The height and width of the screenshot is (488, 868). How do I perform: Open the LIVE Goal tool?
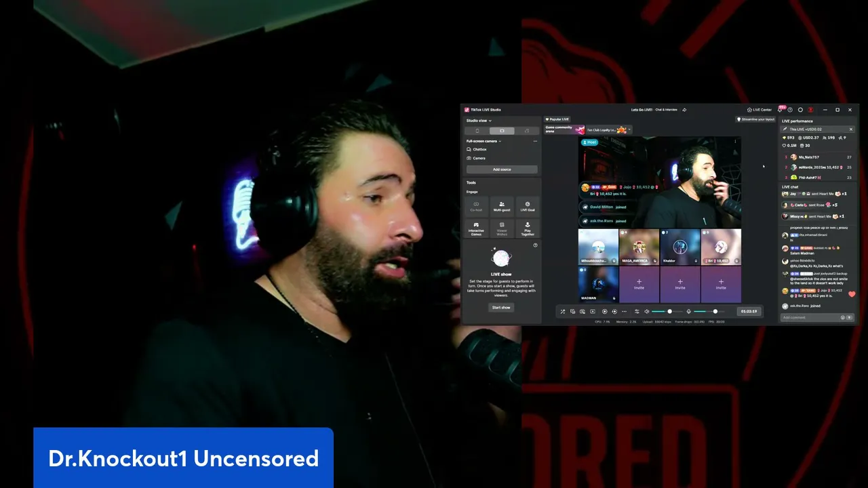[x=528, y=206]
